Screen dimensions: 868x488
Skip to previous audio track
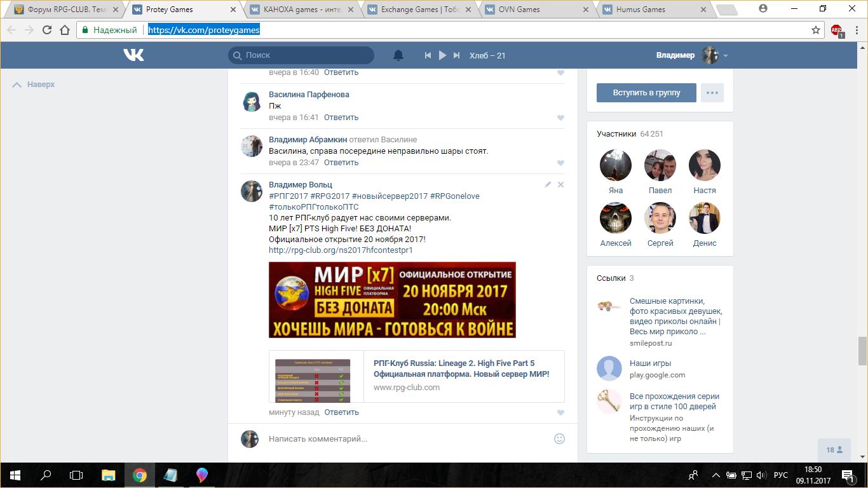pos(428,55)
